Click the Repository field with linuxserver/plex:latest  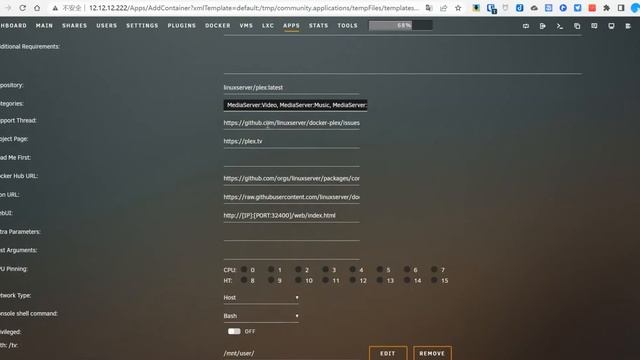(x=291, y=87)
